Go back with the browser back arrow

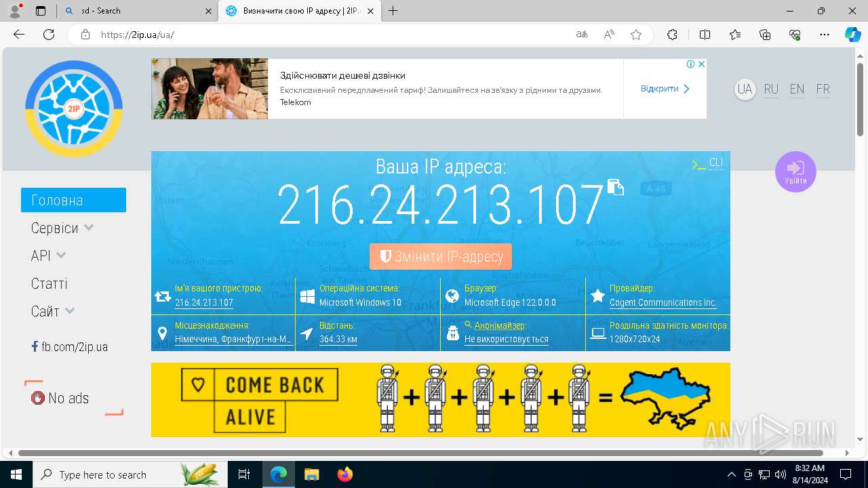19,35
